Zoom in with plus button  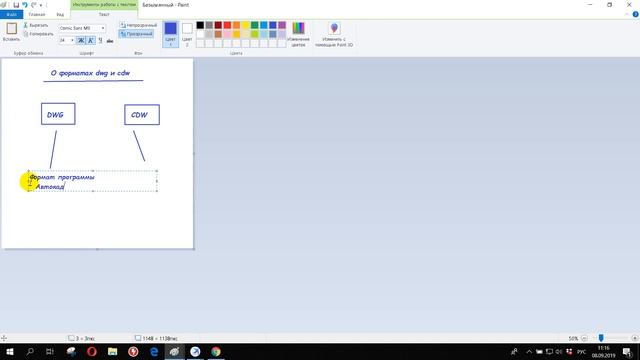(635, 338)
